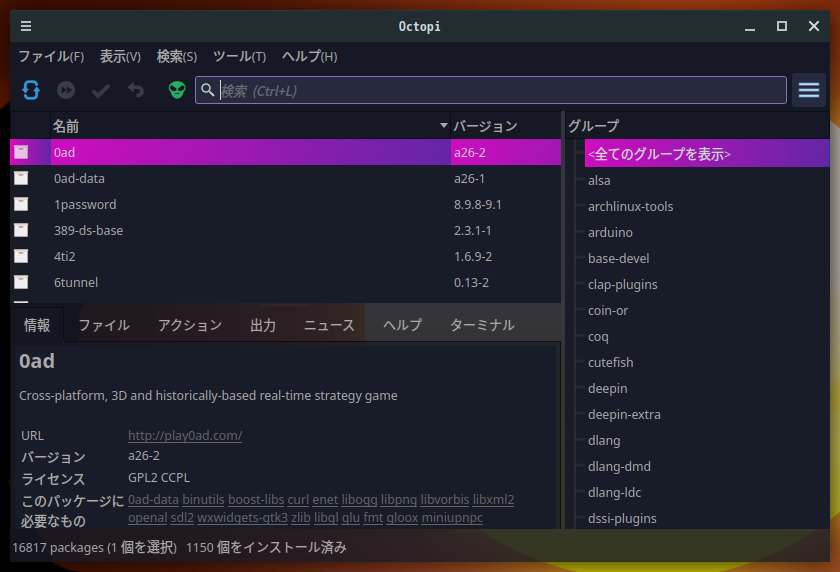Open the binutils dependency link
The width and height of the screenshot is (840, 572).
[x=203, y=499]
